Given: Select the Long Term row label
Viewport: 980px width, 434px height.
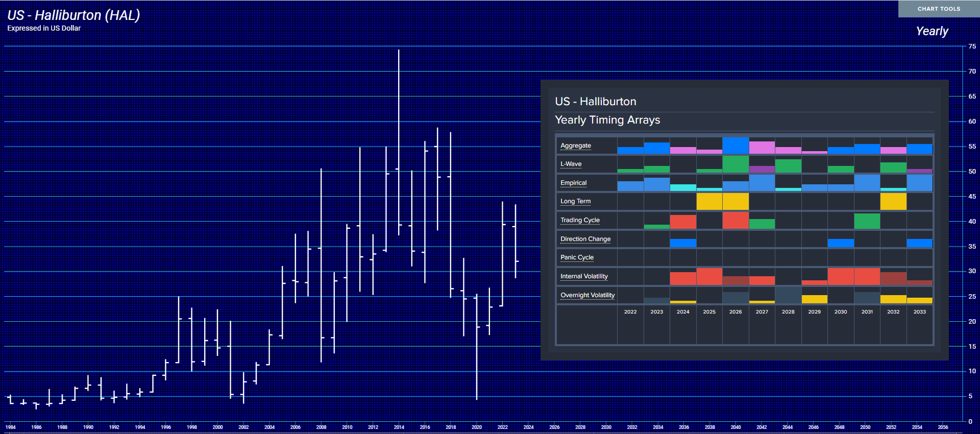Looking at the screenshot, I should pos(576,201).
